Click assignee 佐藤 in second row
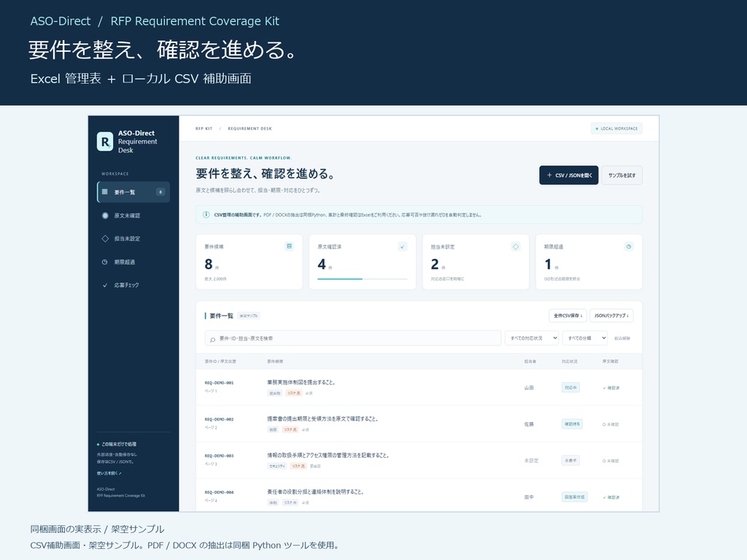 tap(529, 424)
